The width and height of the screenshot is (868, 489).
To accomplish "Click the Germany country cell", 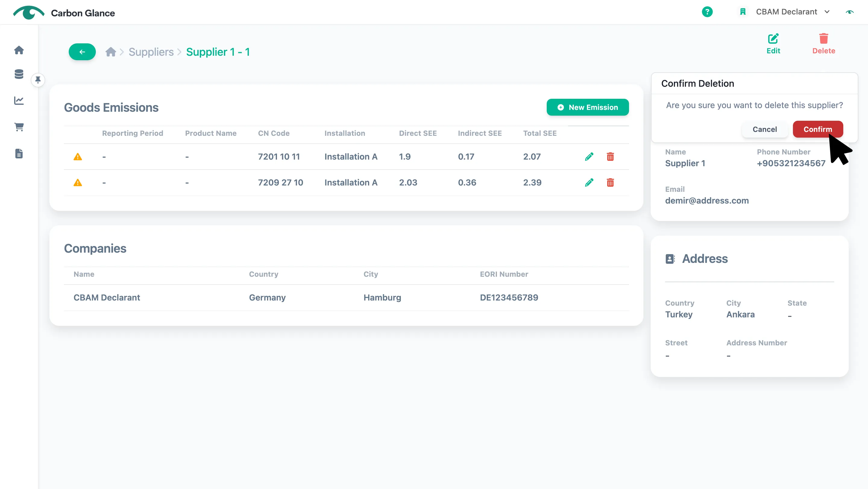I will click(x=267, y=297).
